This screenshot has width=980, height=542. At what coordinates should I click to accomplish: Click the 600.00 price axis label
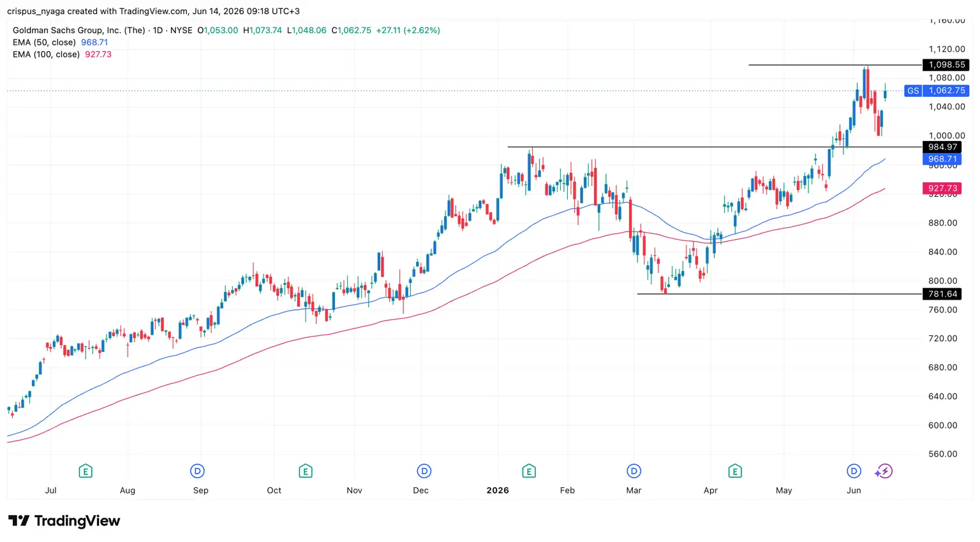click(x=943, y=425)
